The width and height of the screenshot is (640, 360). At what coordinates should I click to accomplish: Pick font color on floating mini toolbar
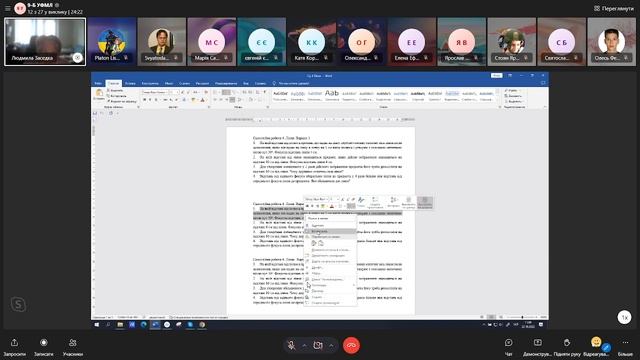point(332,206)
